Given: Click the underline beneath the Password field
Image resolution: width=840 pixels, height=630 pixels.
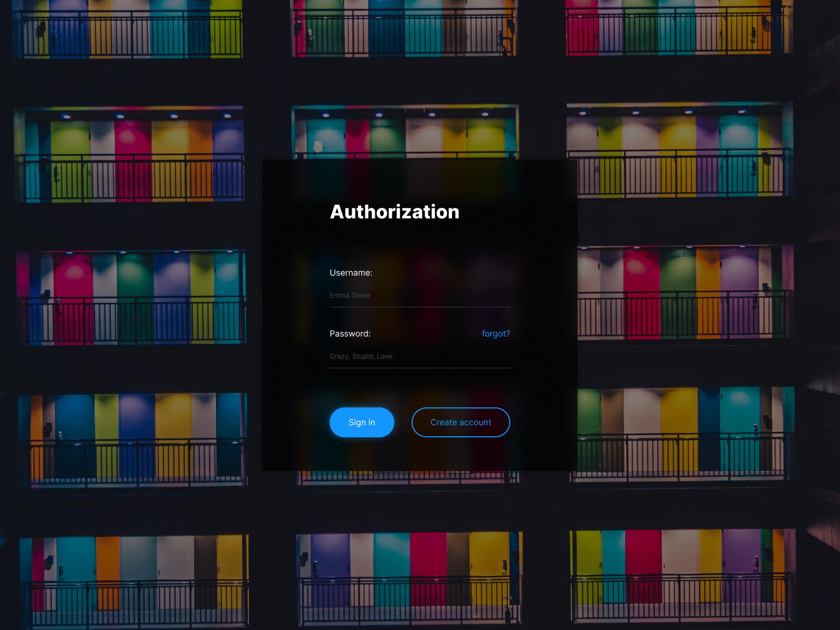Looking at the screenshot, I should point(419,367).
